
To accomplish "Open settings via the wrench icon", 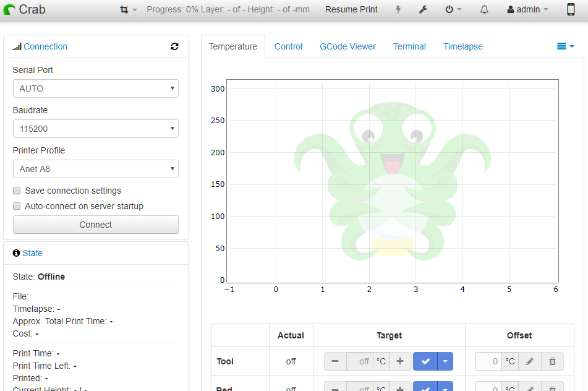I will (x=423, y=9).
